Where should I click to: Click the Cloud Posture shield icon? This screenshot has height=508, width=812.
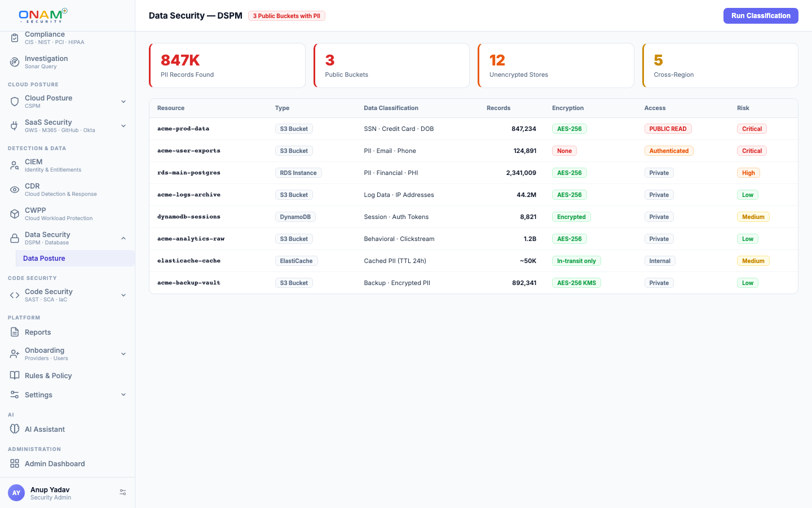click(x=15, y=102)
